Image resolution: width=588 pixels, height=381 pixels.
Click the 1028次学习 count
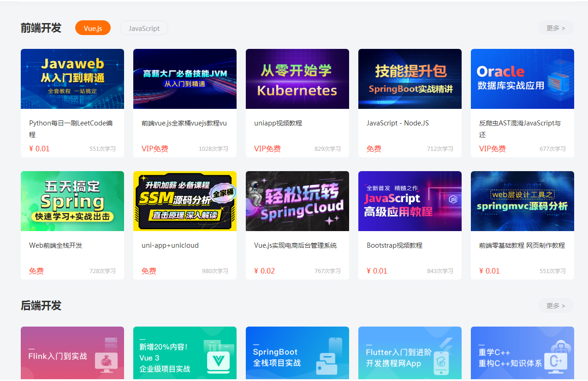(x=214, y=149)
